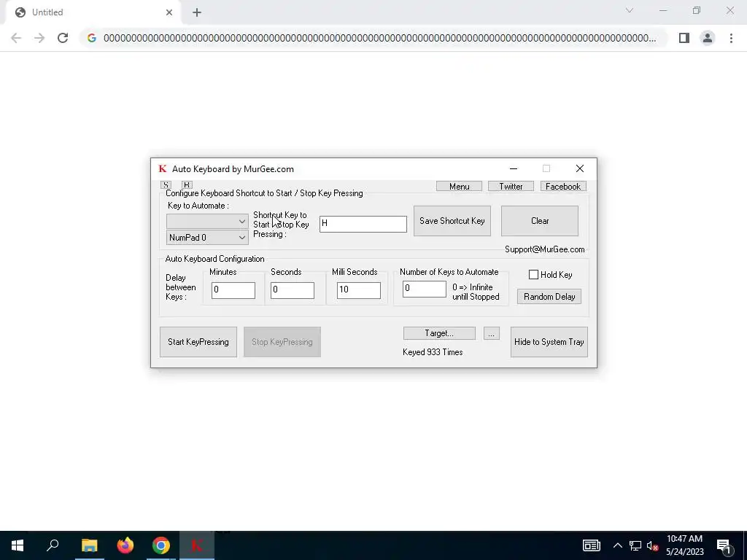
Task: Click the Target... button
Action: click(439, 333)
